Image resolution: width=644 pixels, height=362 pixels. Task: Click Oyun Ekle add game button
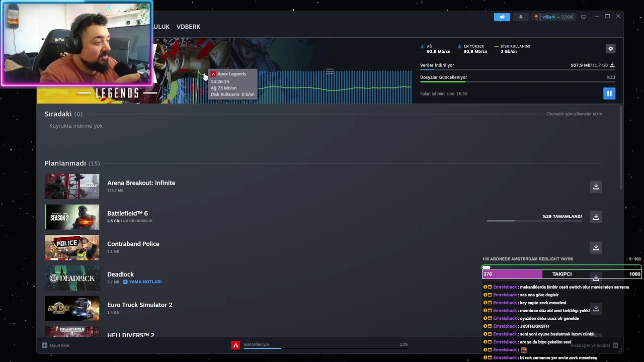tap(55, 345)
